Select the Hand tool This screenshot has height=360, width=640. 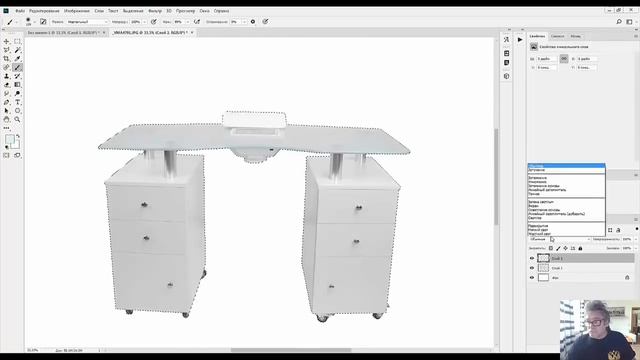7,120
